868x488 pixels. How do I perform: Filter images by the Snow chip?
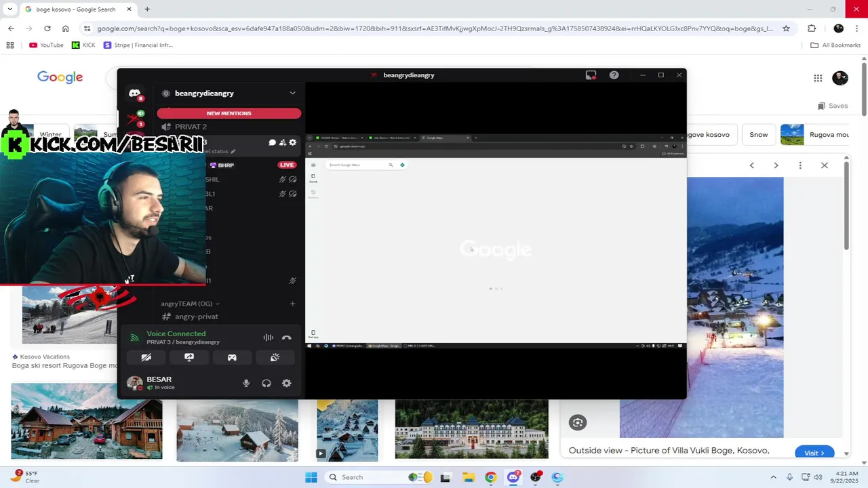click(758, 134)
